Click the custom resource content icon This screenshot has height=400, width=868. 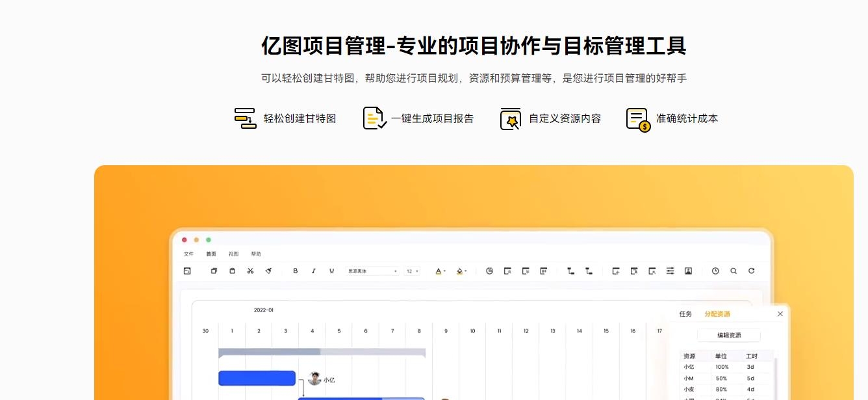(511, 118)
